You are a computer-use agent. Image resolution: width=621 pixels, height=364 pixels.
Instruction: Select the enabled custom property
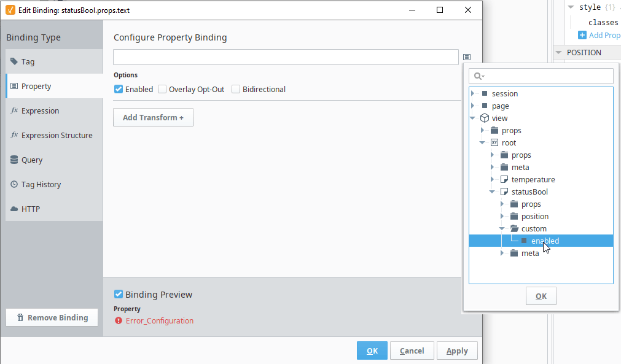coord(541,241)
